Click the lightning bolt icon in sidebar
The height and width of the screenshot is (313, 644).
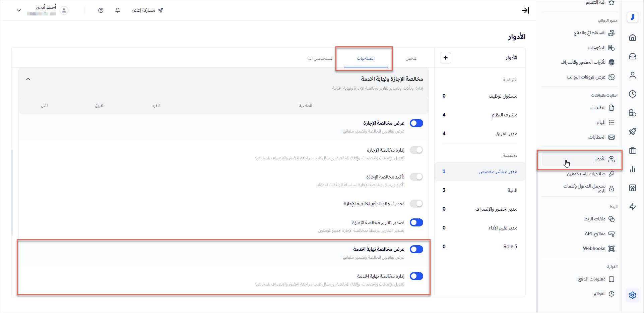(x=632, y=207)
